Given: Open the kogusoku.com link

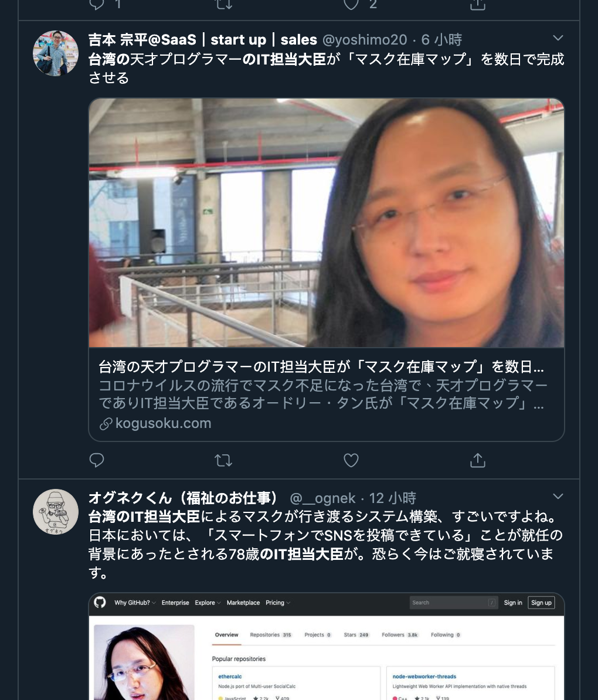Looking at the screenshot, I should pyautogui.click(x=163, y=423).
